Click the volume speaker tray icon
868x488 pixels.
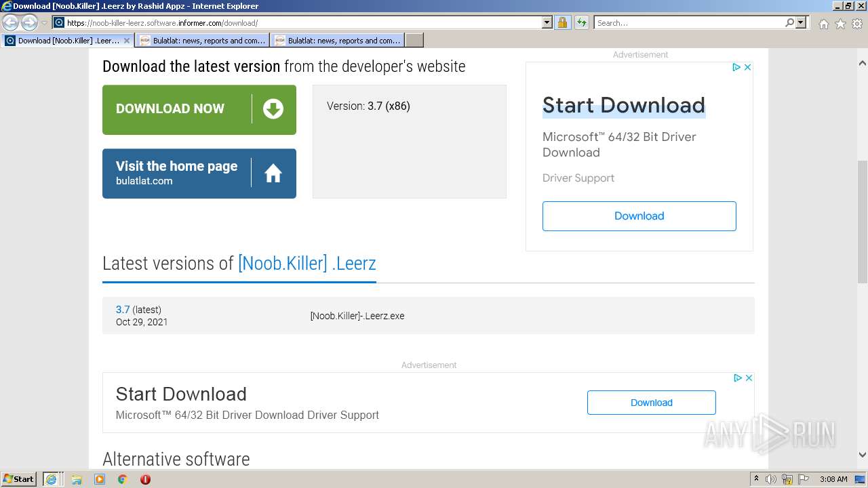click(x=771, y=479)
